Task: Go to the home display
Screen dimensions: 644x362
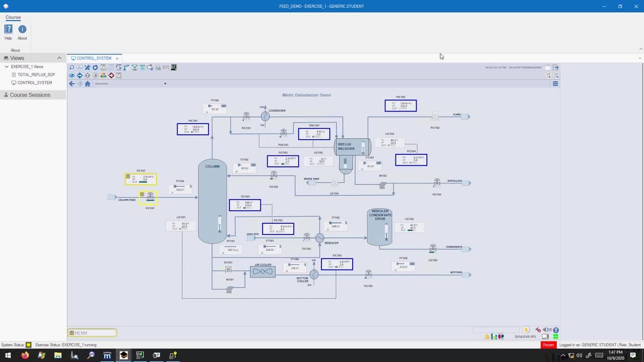Action: click(x=88, y=83)
